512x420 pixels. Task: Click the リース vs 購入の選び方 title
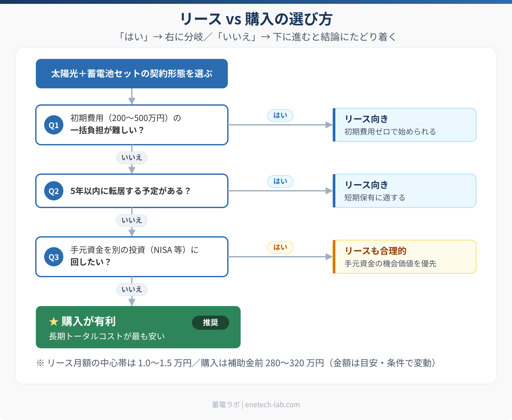(x=256, y=19)
